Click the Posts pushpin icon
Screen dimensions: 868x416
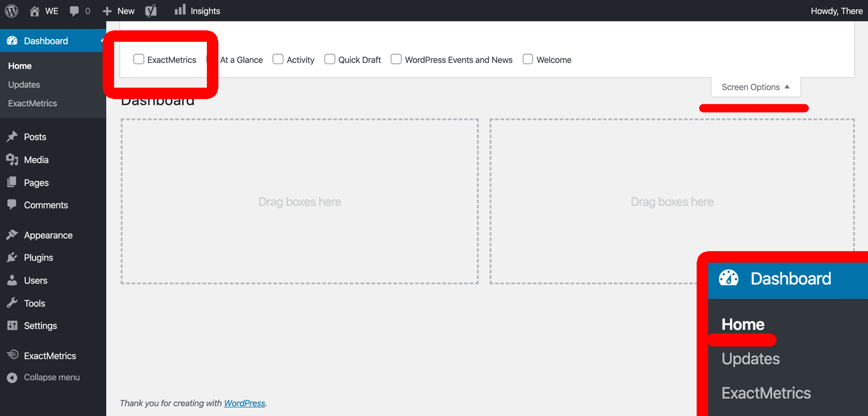click(x=12, y=137)
